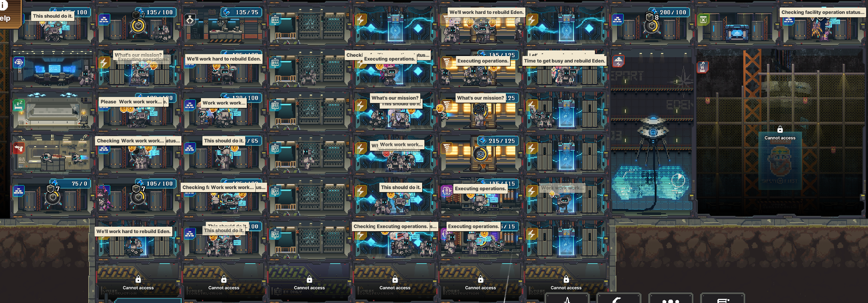868x303 pixels.
Task: Select the '135 / 75' energy counter
Action: (x=242, y=12)
